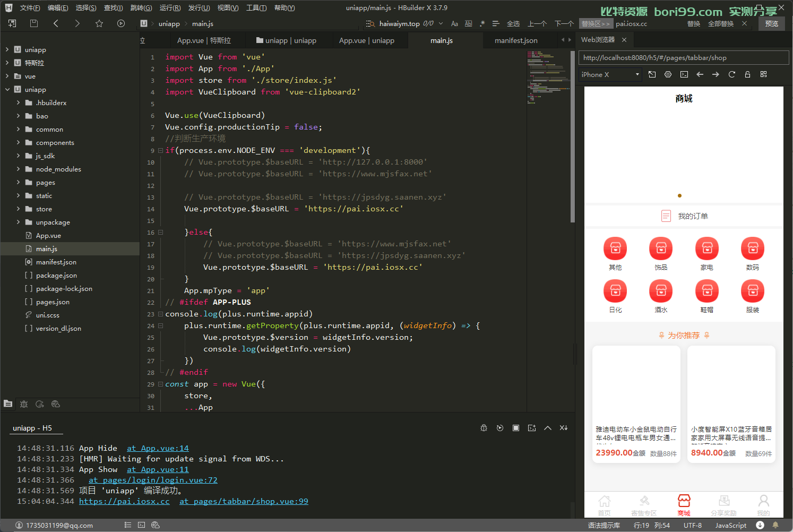Click 全选 in the search bar
793x532 pixels.
pos(513,23)
